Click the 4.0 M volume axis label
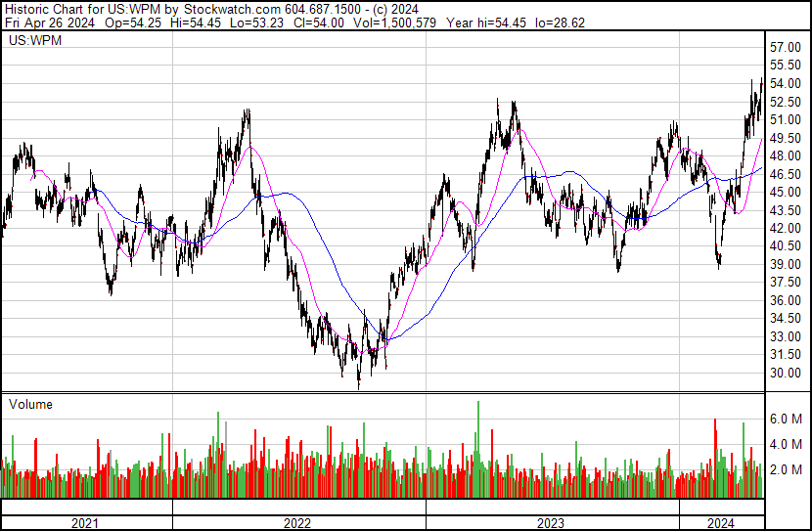Image resolution: width=812 pixels, height=531 pixels. click(x=786, y=444)
